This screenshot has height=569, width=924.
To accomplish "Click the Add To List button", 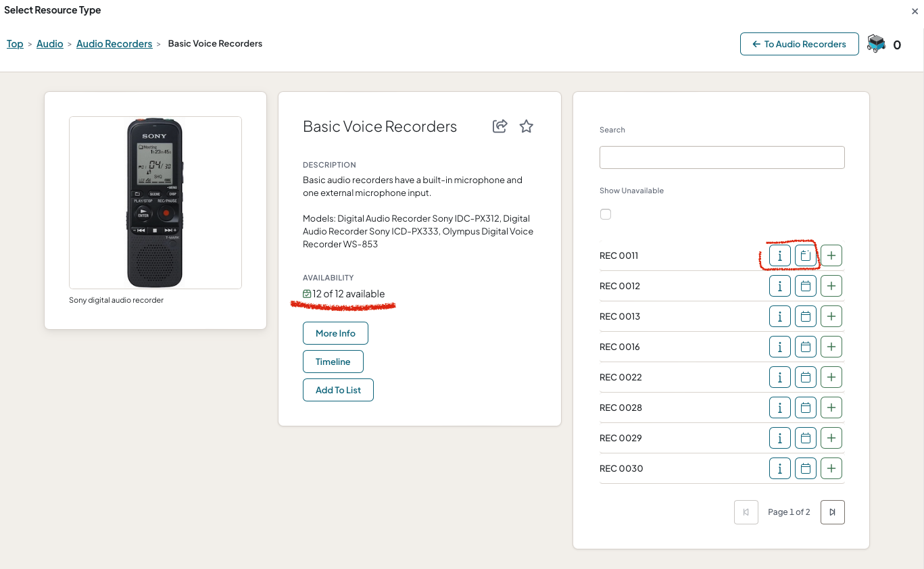I will point(338,390).
